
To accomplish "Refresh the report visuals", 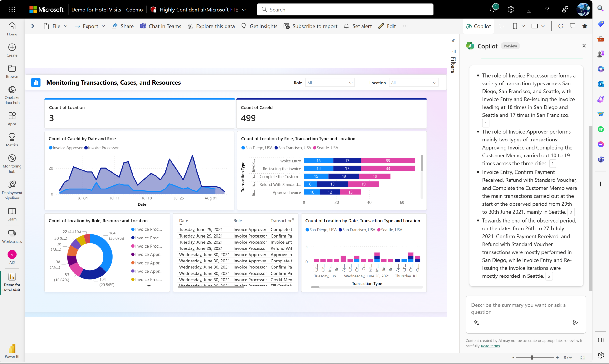I will coord(561,26).
